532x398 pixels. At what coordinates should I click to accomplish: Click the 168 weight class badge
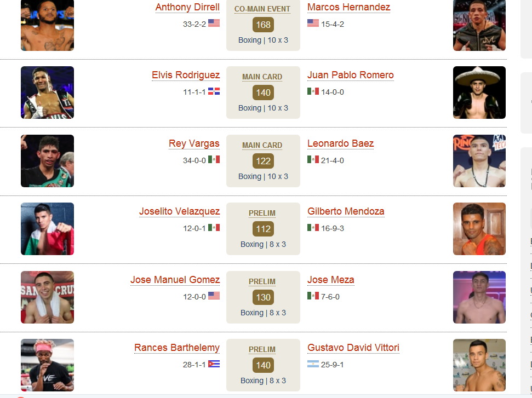tap(264, 25)
